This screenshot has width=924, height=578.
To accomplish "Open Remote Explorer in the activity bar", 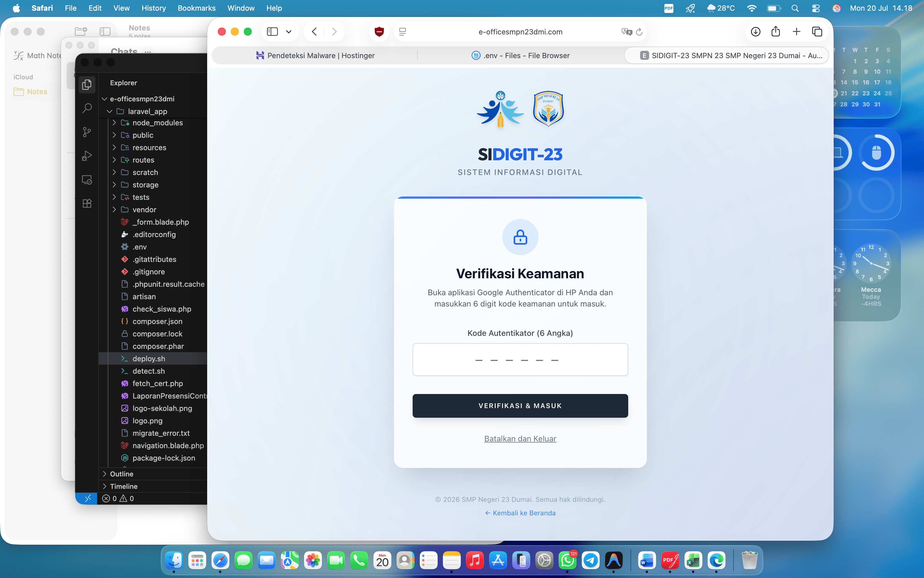I will tap(87, 180).
